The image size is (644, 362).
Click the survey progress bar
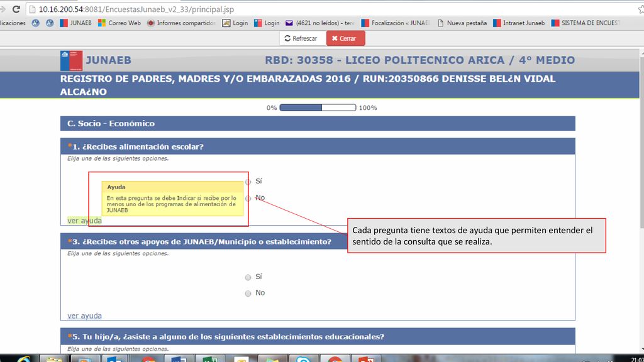point(318,107)
